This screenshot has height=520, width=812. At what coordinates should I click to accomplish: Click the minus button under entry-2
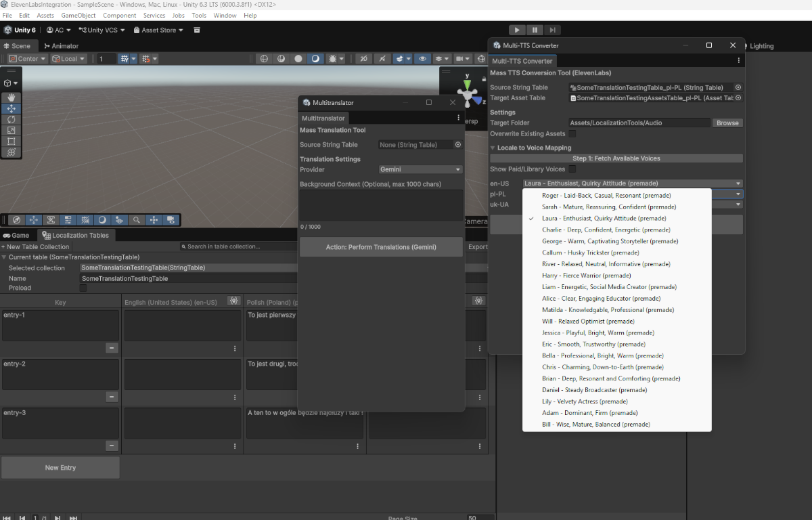pyautogui.click(x=112, y=397)
